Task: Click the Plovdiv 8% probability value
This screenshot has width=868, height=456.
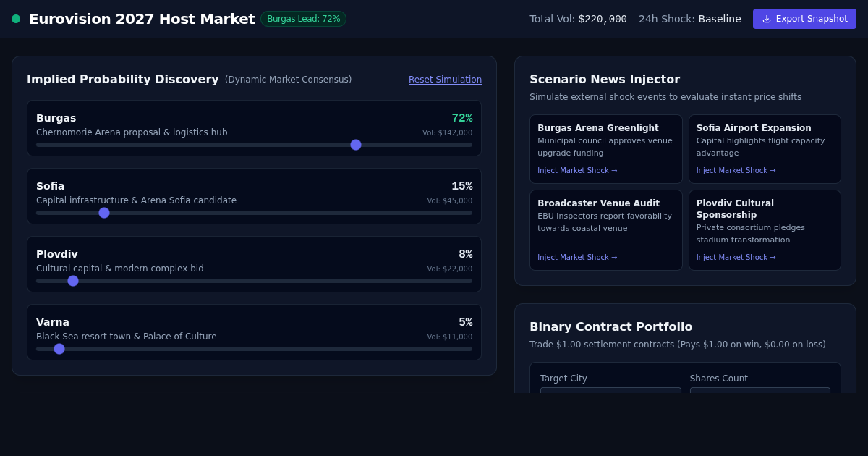Action: [x=466, y=254]
